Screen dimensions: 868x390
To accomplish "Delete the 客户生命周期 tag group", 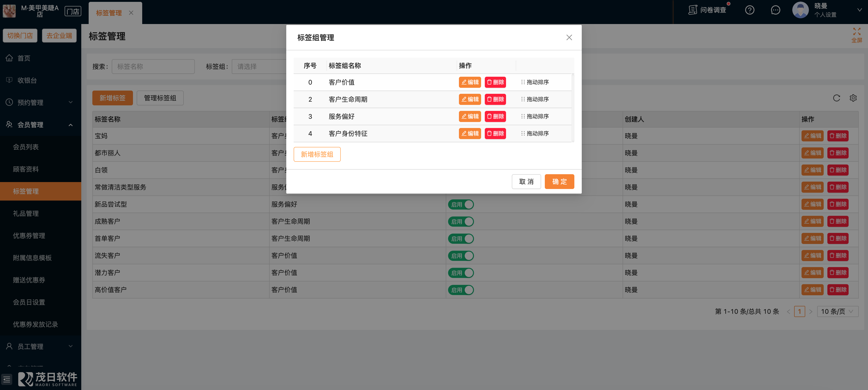I will coord(495,100).
